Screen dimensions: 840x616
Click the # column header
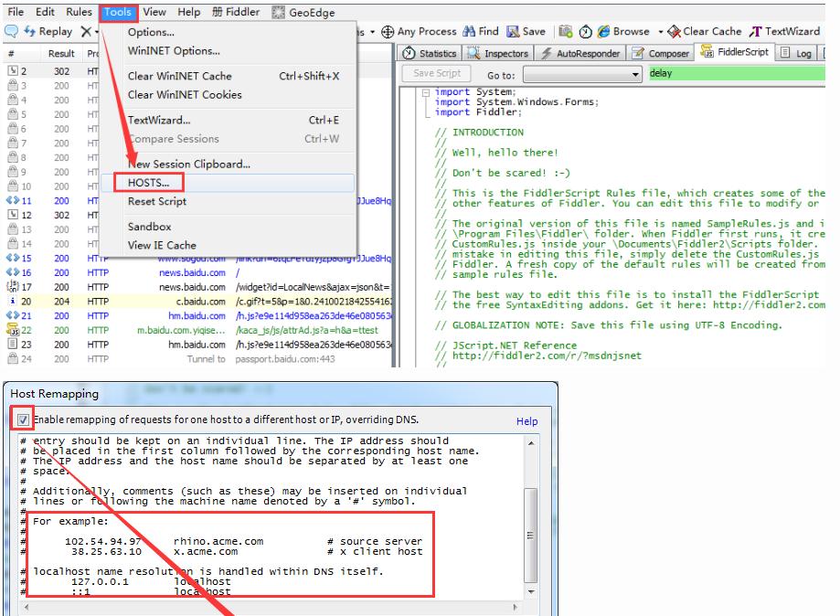tap(12, 54)
